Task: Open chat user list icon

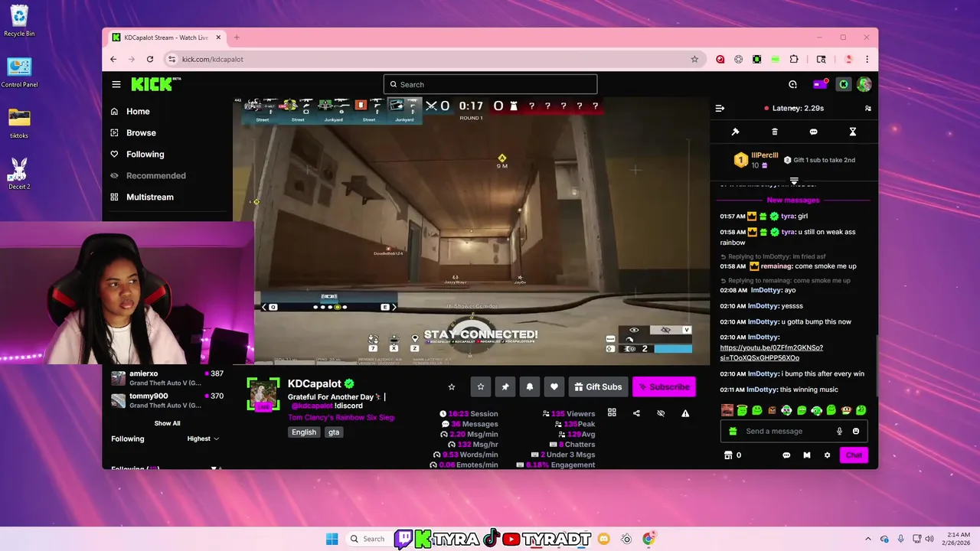Action: 867,109
